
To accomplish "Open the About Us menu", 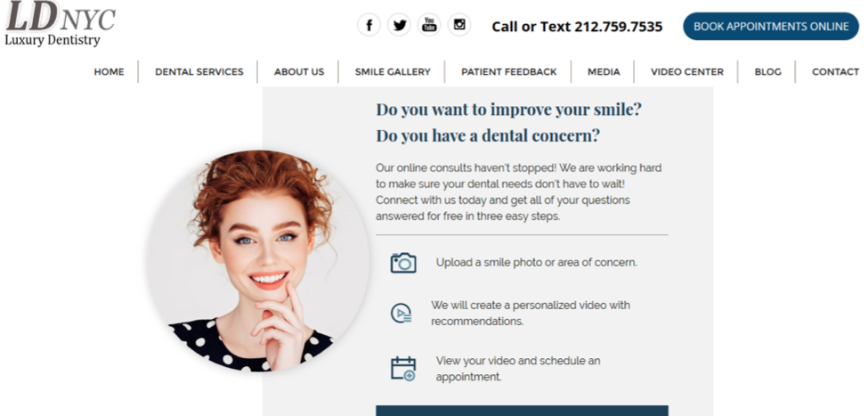I will [x=299, y=72].
